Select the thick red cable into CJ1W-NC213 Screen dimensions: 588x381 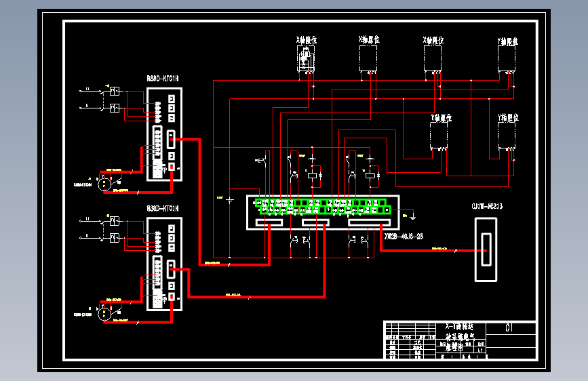433,251
